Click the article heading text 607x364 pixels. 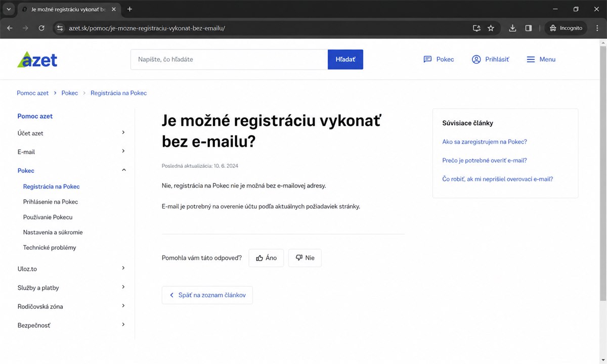click(x=271, y=131)
